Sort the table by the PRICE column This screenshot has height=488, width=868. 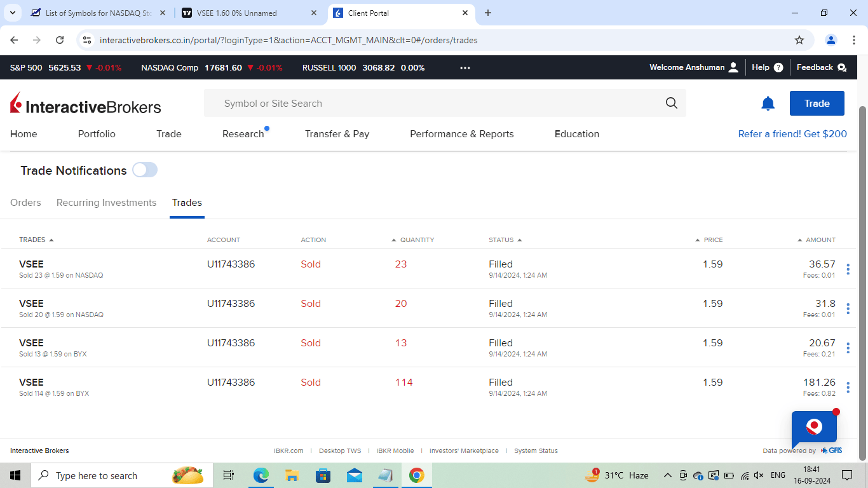[709, 240]
